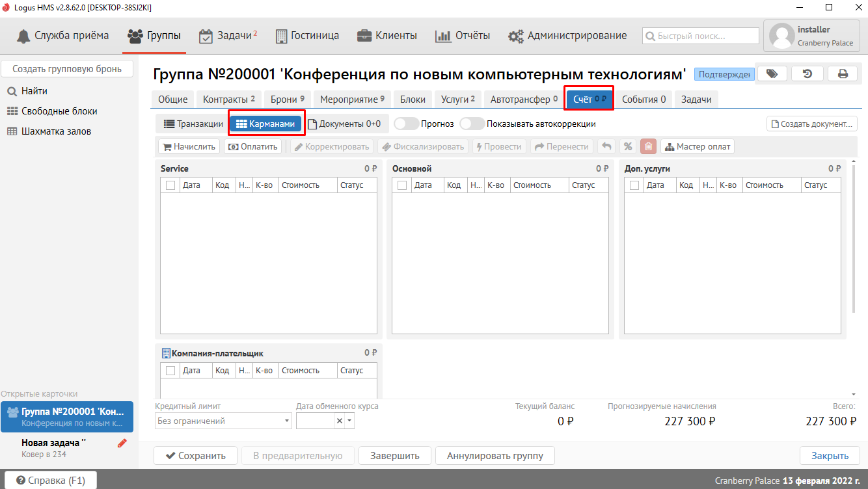This screenshot has height=489, width=868.
Task: Click the tag icon button
Action: pos(772,73)
